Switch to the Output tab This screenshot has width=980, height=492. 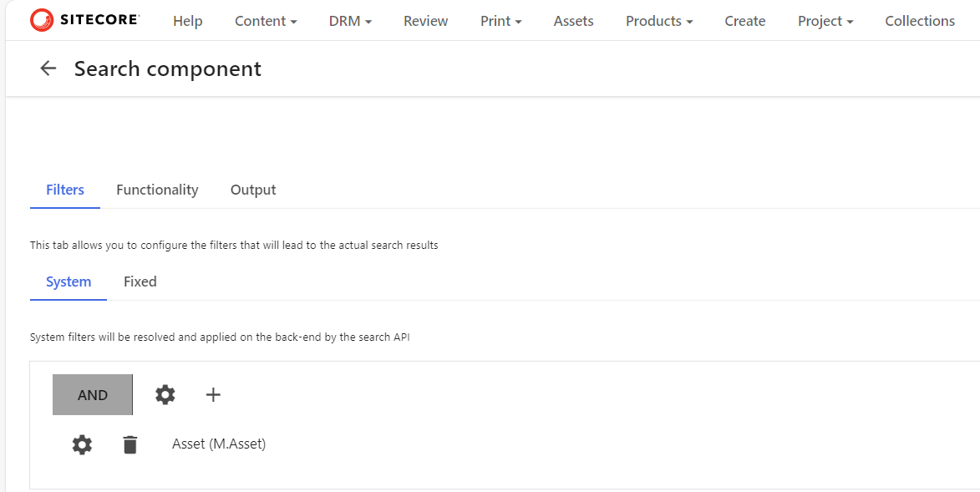[x=253, y=190]
